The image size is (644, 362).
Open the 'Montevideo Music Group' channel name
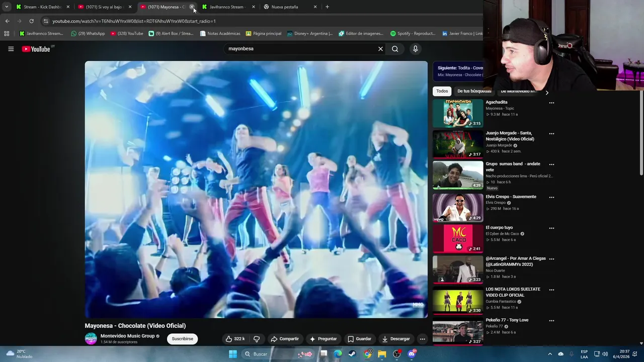point(127,336)
